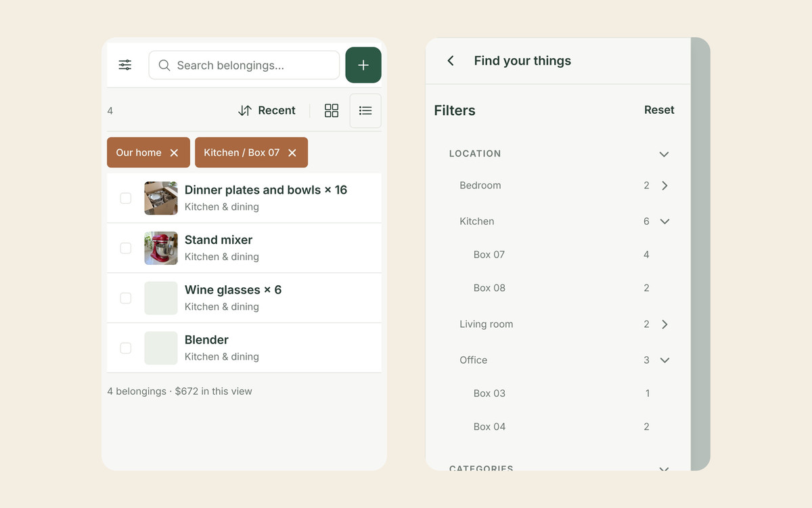Focus the Search belongings field

pos(244,65)
